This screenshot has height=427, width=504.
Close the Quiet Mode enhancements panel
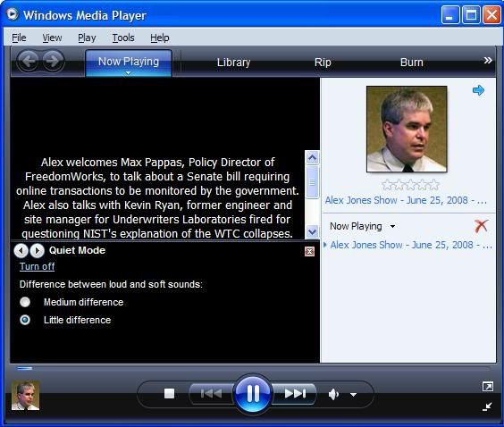point(309,251)
